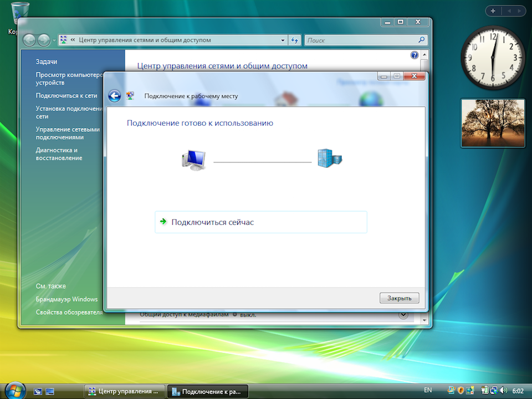This screenshot has width=532, height=399.
Task: Open 'Установка подключения или сети' task link
Action: pyautogui.click(x=69, y=112)
